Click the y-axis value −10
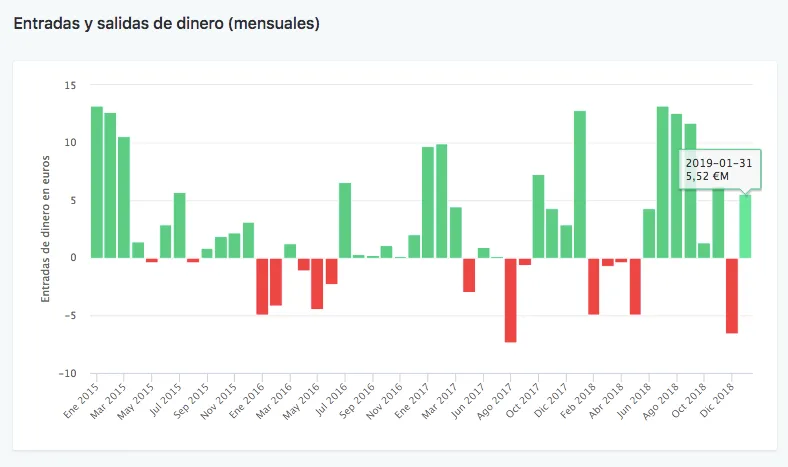The image size is (788, 467). click(x=67, y=374)
